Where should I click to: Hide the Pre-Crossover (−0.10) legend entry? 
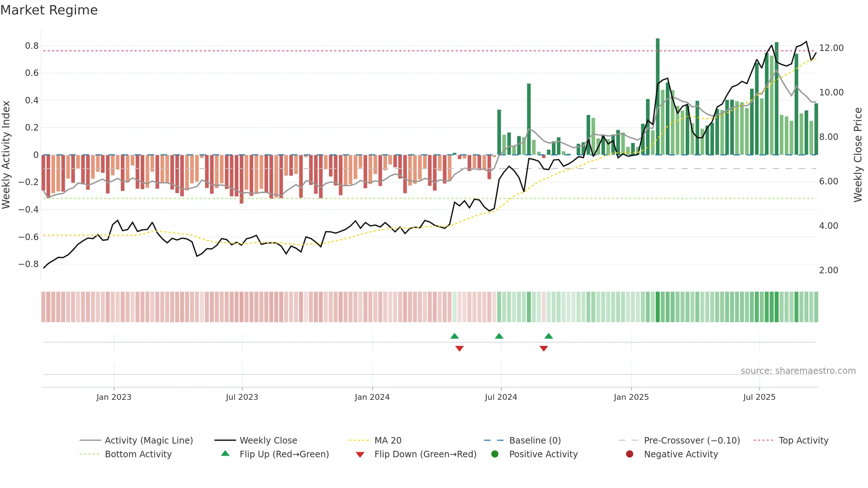point(680,440)
